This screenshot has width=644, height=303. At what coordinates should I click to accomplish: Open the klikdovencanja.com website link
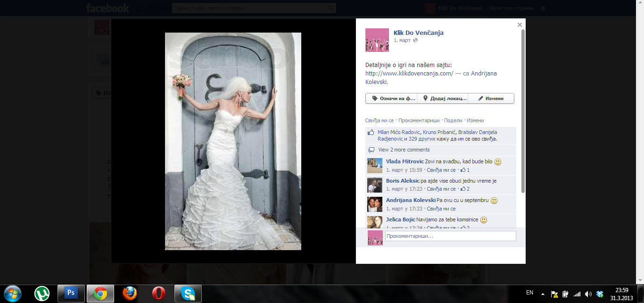(x=409, y=74)
